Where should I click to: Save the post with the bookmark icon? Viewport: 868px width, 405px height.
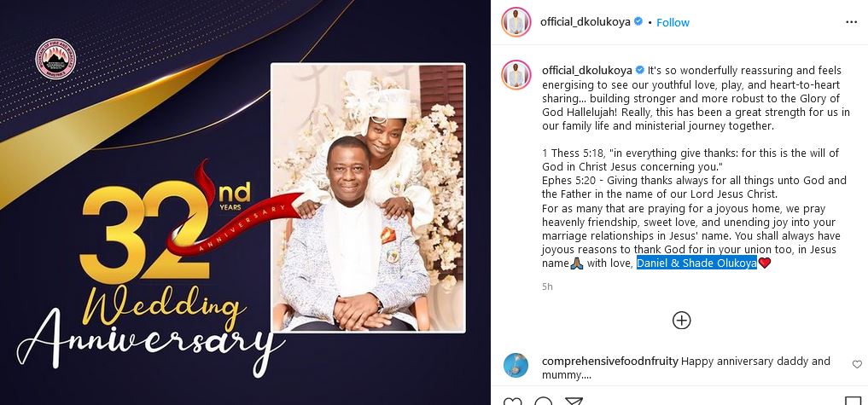[x=853, y=401]
